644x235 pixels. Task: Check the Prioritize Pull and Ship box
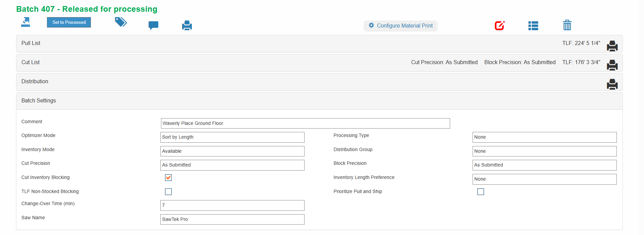pyautogui.click(x=480, y=192)
